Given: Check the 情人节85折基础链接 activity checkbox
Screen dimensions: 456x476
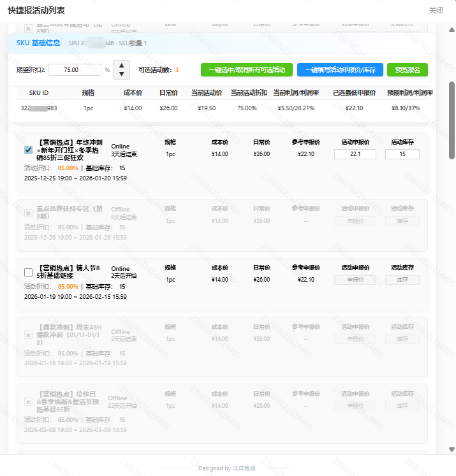Looking at the screenshot, I should pyautogui.click(x=28, y=272).
